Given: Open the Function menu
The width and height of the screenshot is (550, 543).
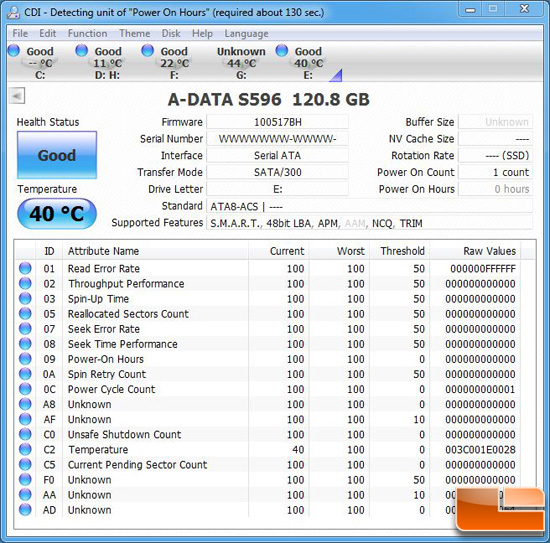Looking at the screenshot, I should pyautogui.click(x=87, y=33).
